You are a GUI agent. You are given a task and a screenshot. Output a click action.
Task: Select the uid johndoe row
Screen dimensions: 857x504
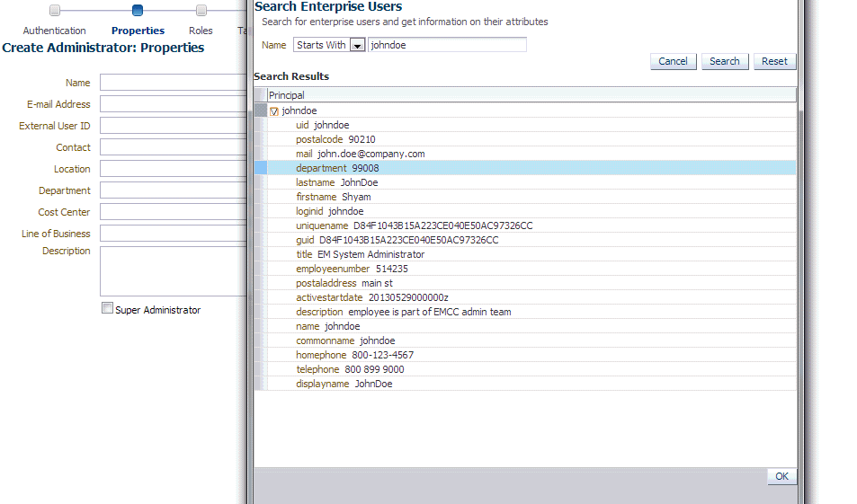531,125
